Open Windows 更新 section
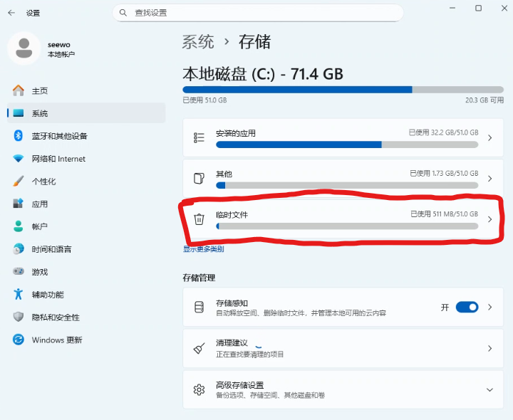The image size is (513, 420). 86,340
